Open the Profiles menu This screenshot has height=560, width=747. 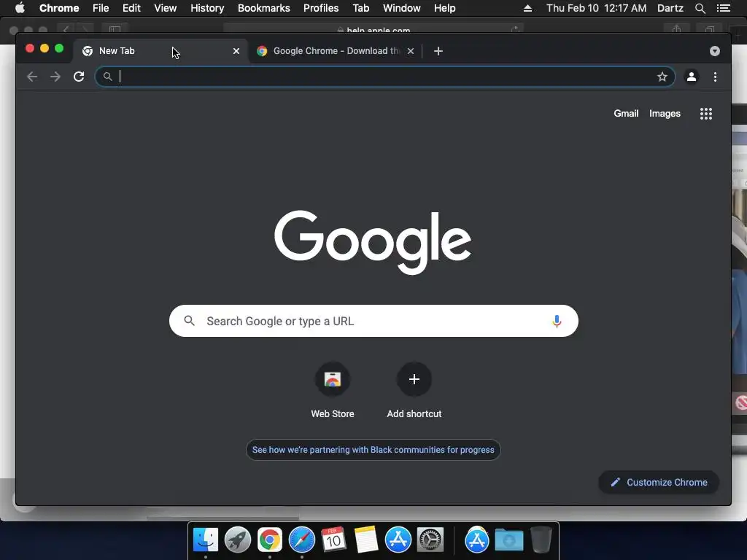tap(321, 8)
